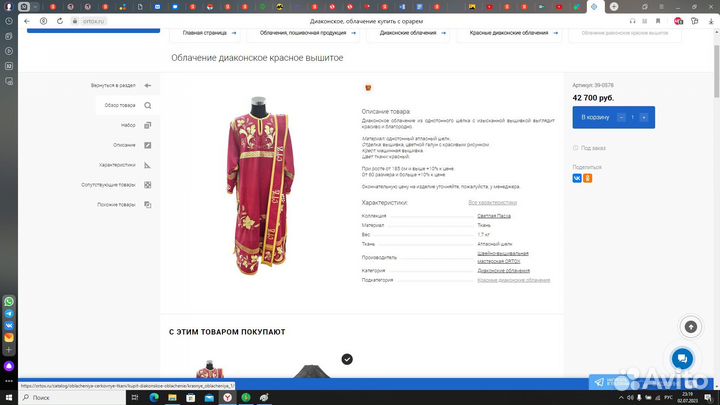Increase quantity with the plus button
720x405 pixels.
pyautogui.click(x=644, y=118)
